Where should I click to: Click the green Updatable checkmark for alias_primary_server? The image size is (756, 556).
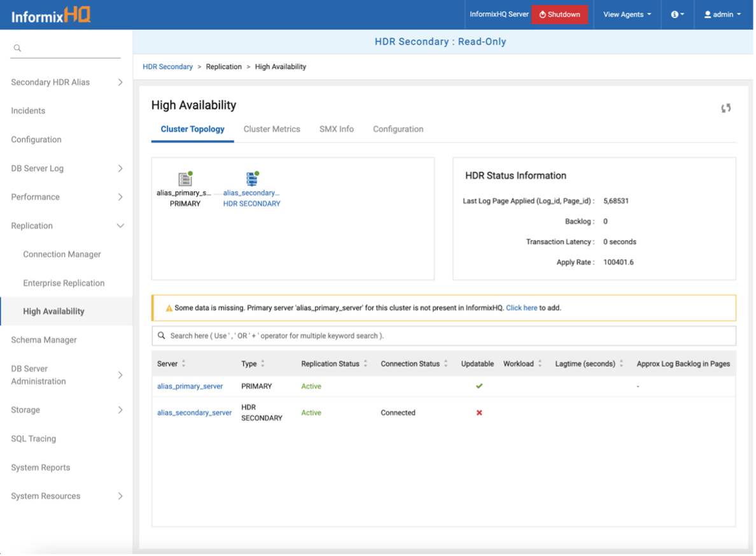479,386
